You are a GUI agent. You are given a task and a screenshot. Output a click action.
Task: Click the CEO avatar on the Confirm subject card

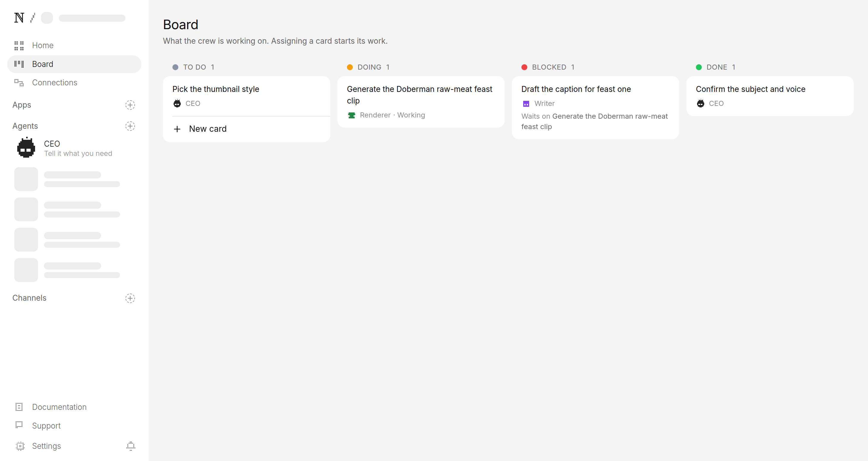[701, 104]
